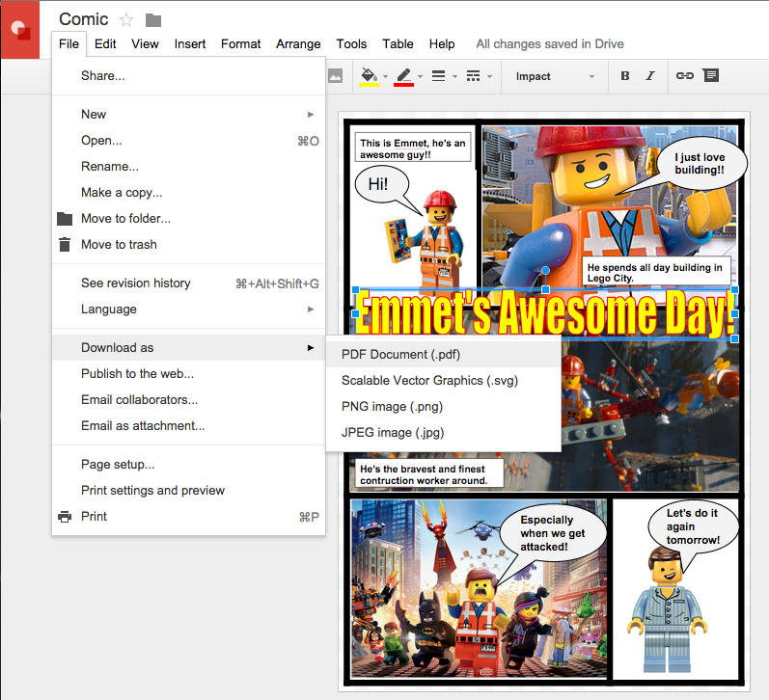Viewport: 769px width, 700px height.
Task: Open the line dash style tool
Action: tap(474, 76)
